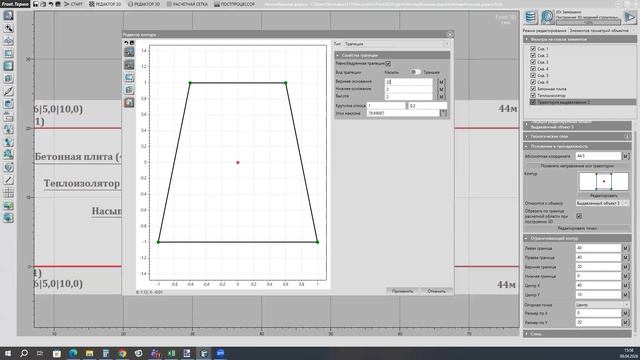The width and height of the screenshot is (640, 360).
Task: Flip the Насыпь / Траншея switch
Action: tap(415, 72)
